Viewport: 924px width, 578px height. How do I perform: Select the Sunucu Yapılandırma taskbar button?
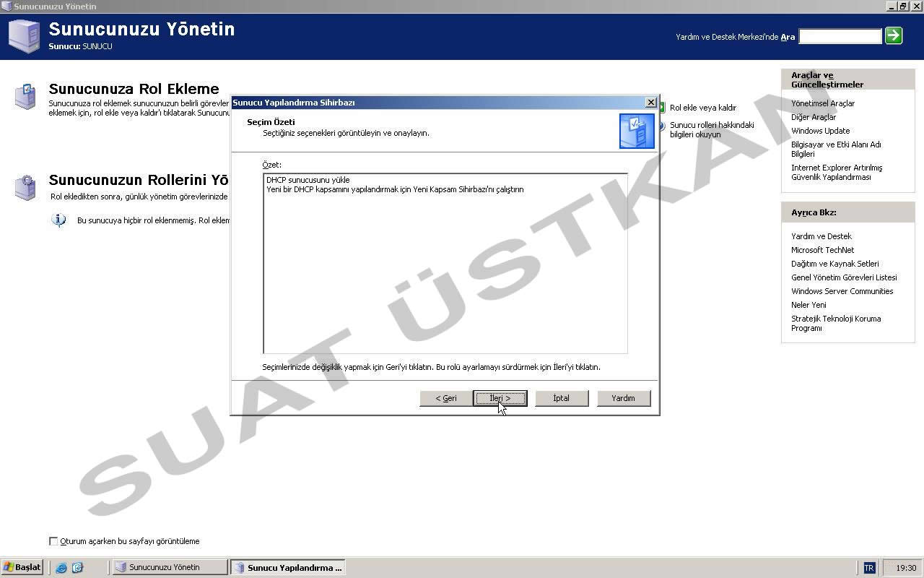(x=287, y=567)
